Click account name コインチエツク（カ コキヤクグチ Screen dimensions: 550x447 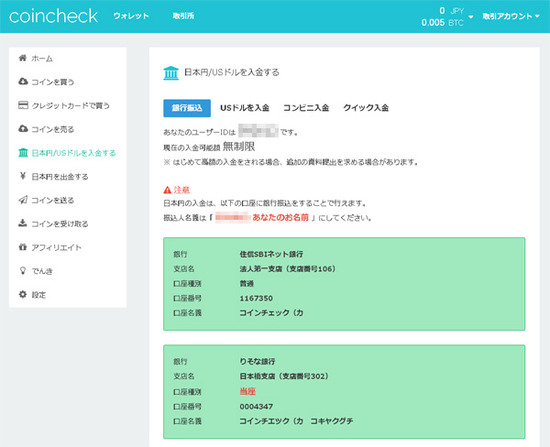click(296, 421)
